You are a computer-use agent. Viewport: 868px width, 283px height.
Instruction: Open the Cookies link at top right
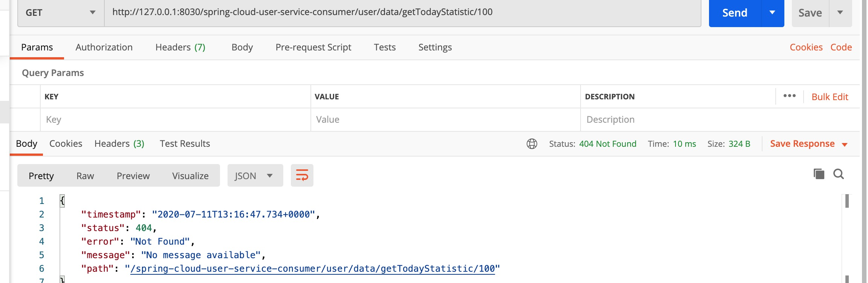[806, 47]
